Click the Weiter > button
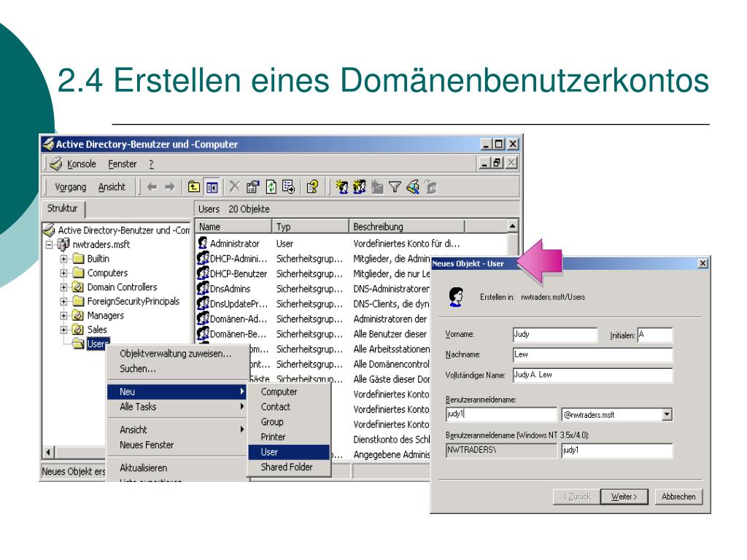This screenshot has height=560, width=747. (624, 497)
